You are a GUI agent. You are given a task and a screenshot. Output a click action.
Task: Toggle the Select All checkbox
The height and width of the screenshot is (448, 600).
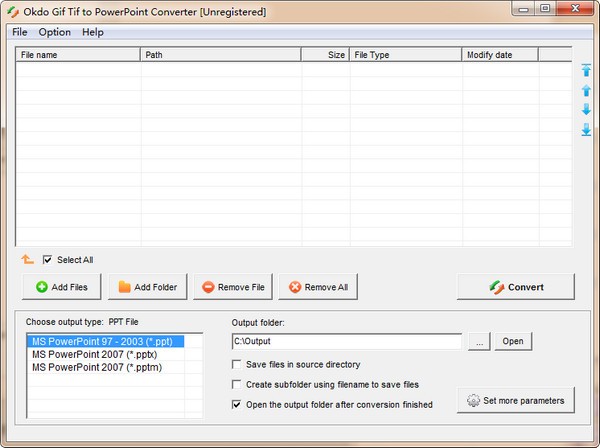pyautogui.click(x=47, y=260)
